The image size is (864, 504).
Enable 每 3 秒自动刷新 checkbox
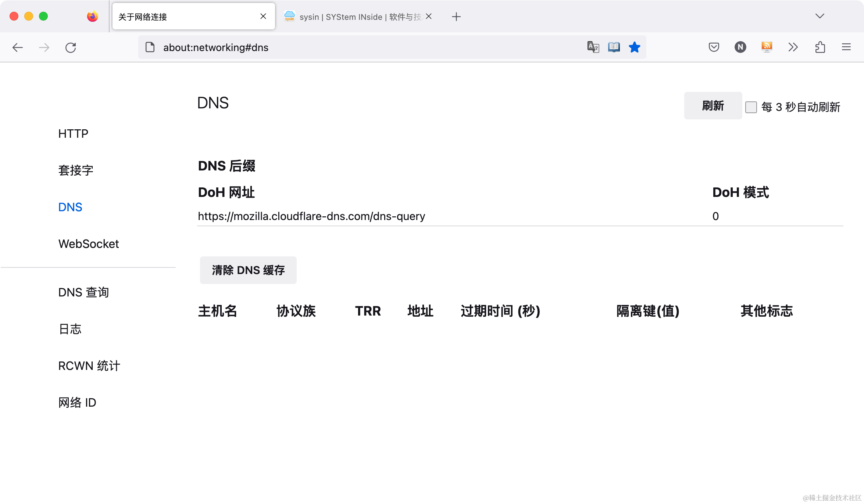click(751, 107)
